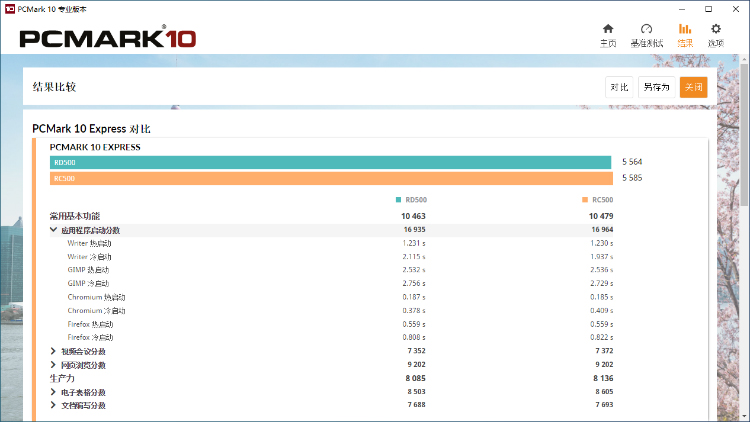Maximize the PCMark 10 window
750x422 pixels.
(x=708, y=9)
